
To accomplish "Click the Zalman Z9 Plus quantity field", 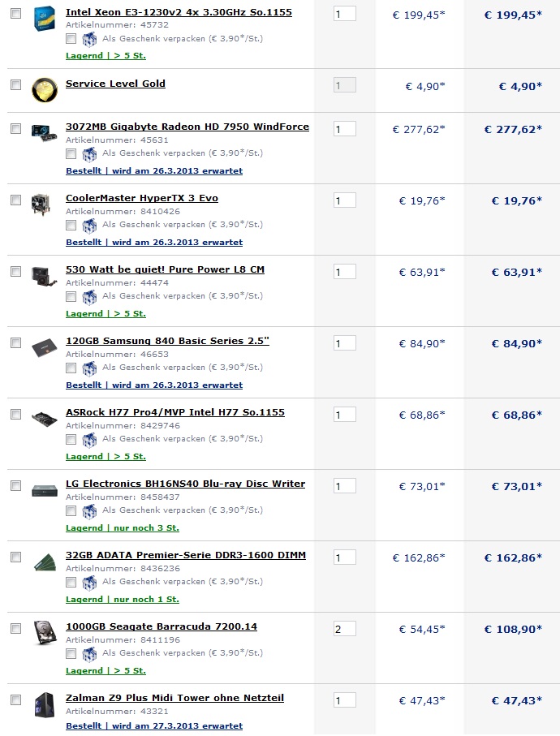I will tap(344, 700).
